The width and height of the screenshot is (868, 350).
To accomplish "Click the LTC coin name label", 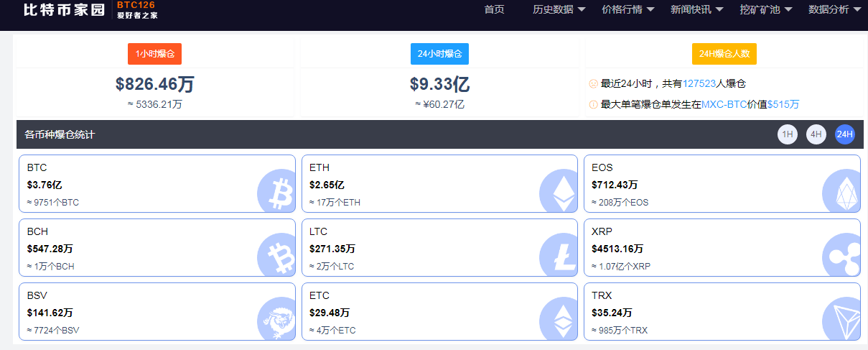I will [x=319, y=231].
